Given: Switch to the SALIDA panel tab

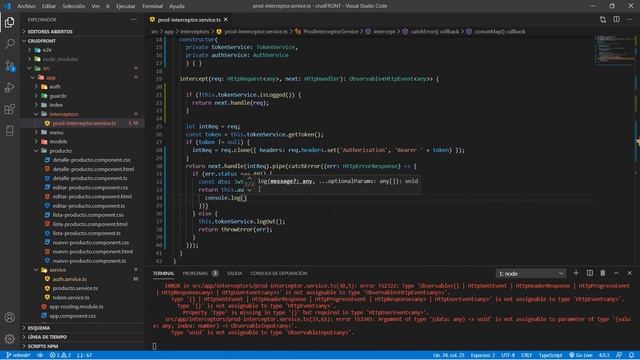Looking at the screenshot, I should pos(234,273).
